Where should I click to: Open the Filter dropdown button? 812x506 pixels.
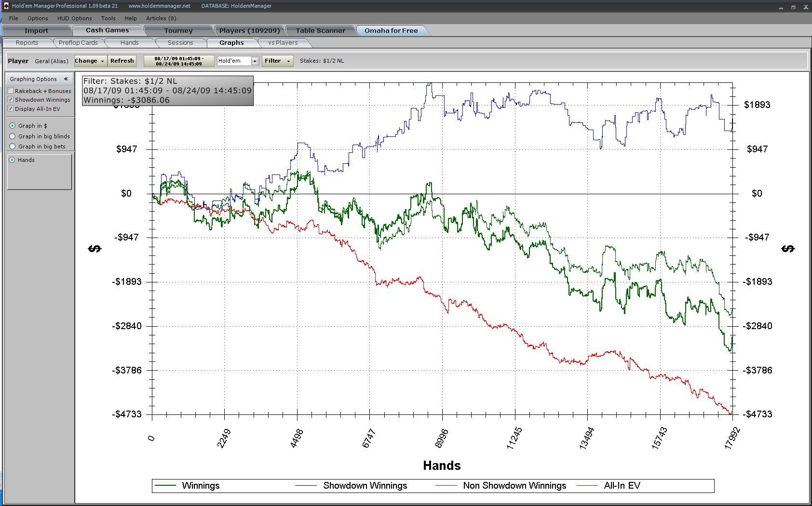(x=277, y=61)
